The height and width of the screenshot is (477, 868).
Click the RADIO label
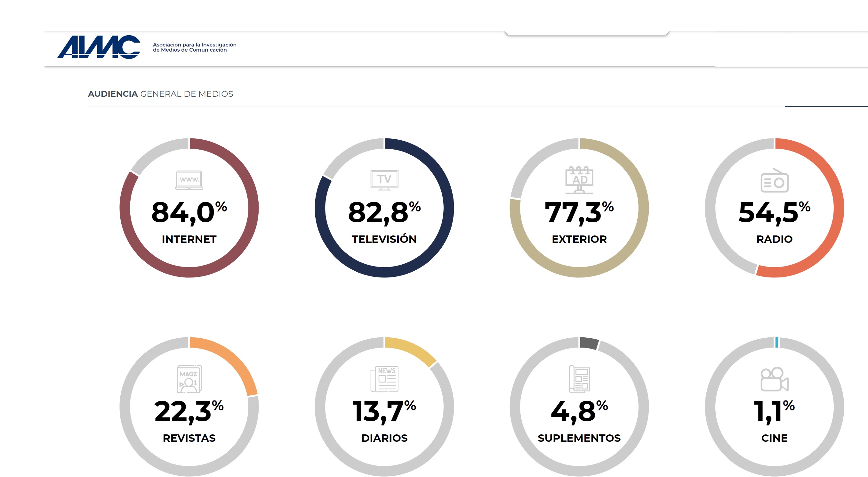[x=774, y=239]
